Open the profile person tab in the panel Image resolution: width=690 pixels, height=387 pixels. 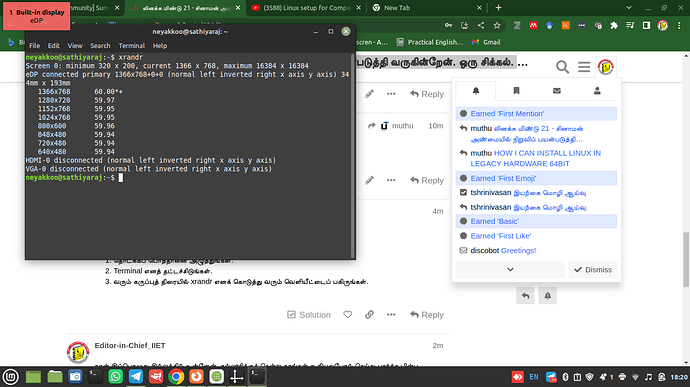[x=597, y=91]
